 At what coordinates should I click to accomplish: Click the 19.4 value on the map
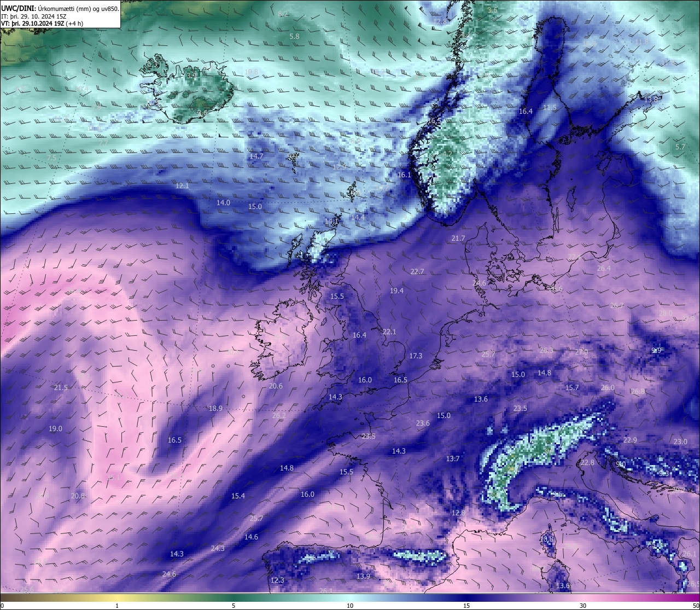pyautogui.click(x=397, y=291)
